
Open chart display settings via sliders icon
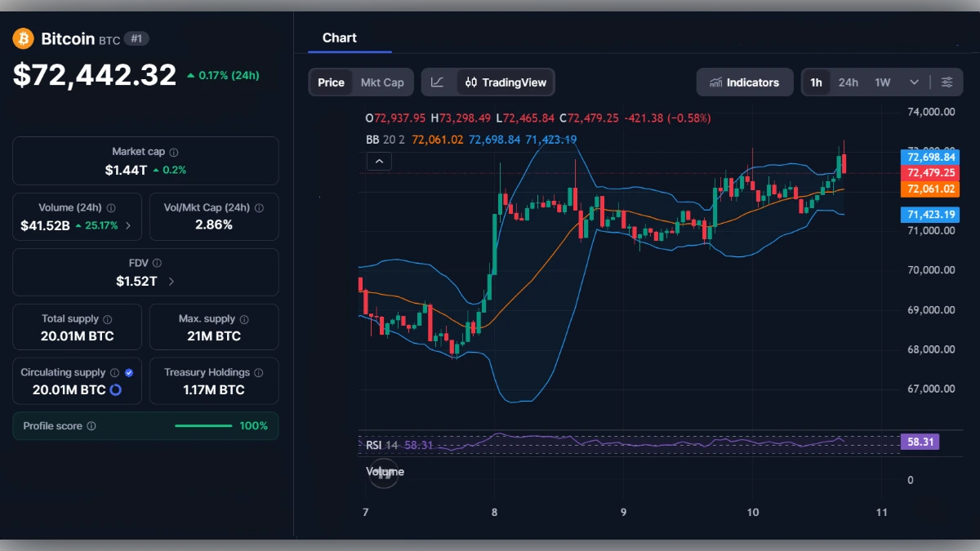tap(947, 82)
